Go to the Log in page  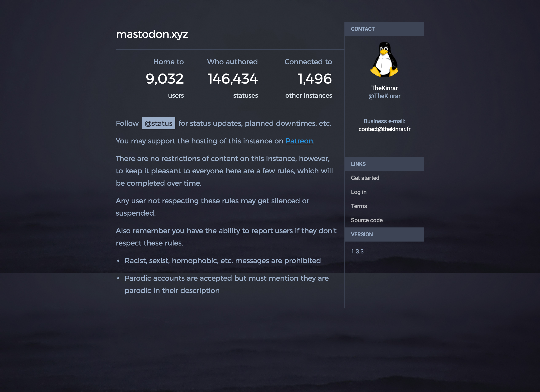click(x=359, y=192)
